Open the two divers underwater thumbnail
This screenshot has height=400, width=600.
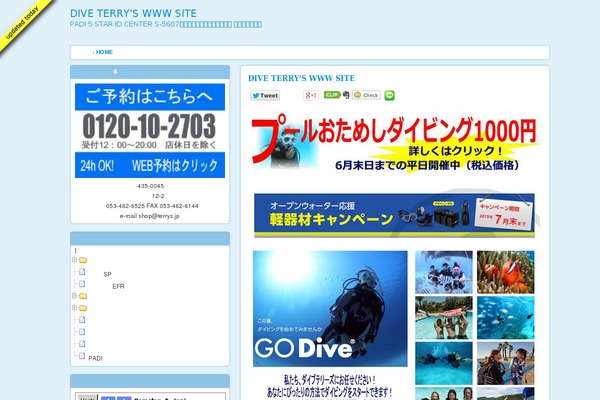(444, 363)
